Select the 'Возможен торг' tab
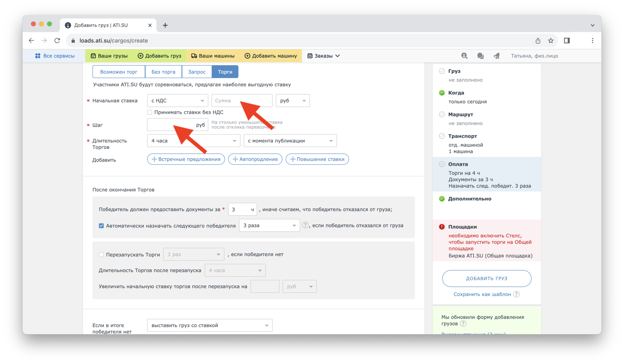The width and height of the screenshot is (624, 364). pos(119,72)
